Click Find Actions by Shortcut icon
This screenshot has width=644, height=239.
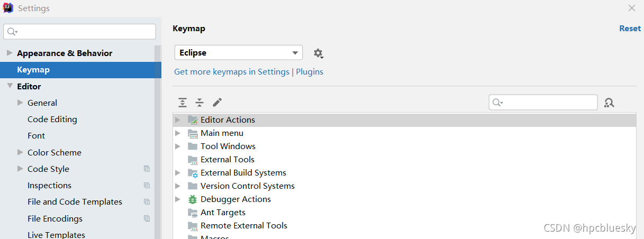[609, 103]
